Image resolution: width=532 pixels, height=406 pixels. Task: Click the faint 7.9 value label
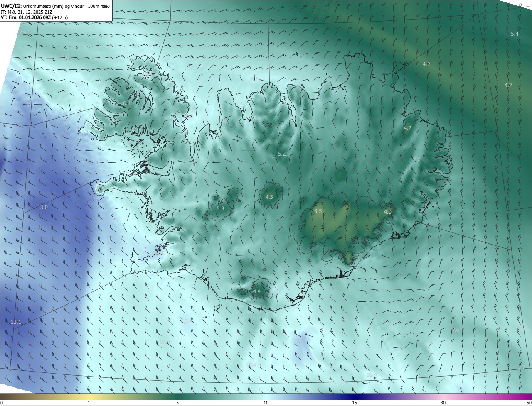(x=22, y=32)
